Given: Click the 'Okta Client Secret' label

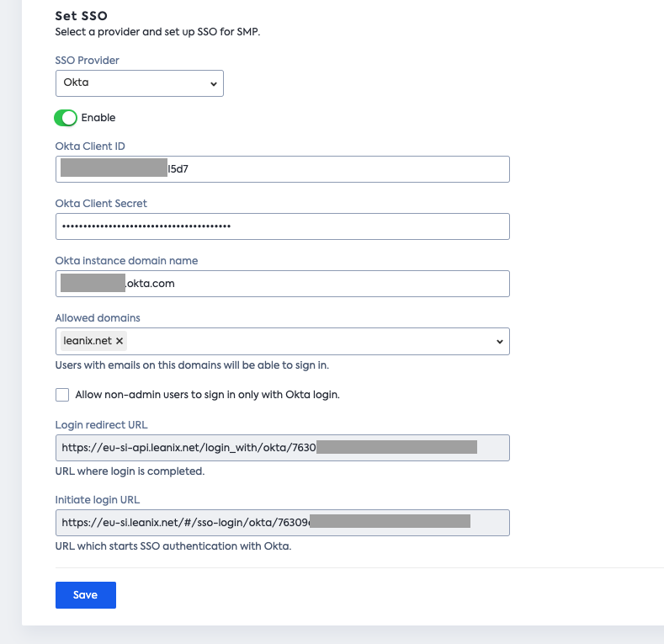Looking at the screenshot, I should coord(101,204).
